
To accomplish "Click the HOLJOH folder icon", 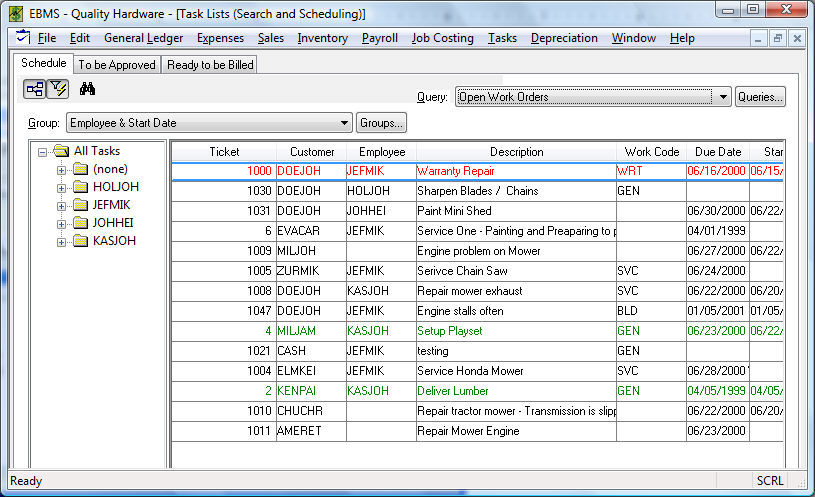I will pyautogui.click(x=80, y=187).
